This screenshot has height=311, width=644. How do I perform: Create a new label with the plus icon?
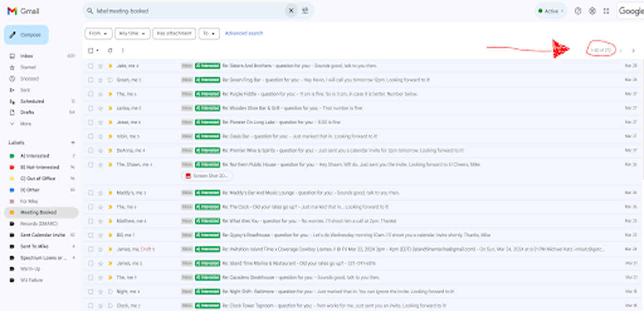point(73,142)
